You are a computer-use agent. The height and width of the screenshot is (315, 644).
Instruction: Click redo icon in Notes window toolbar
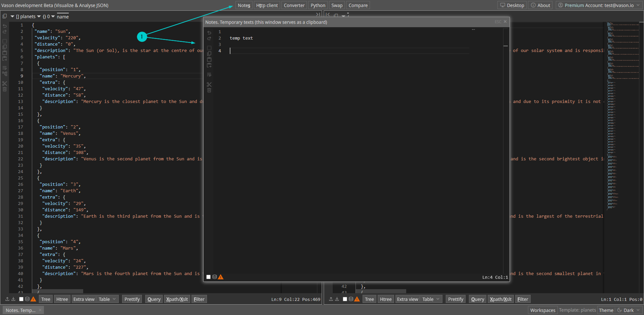(209, 38)
